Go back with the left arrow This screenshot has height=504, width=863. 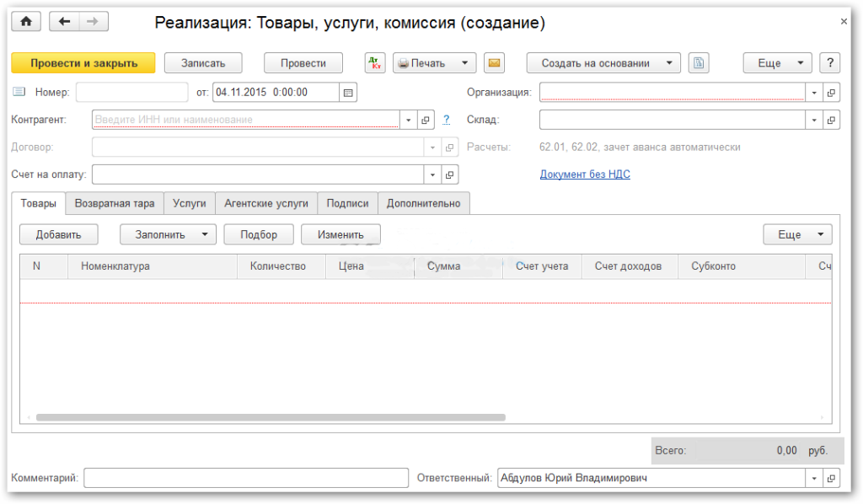point(65,22)
